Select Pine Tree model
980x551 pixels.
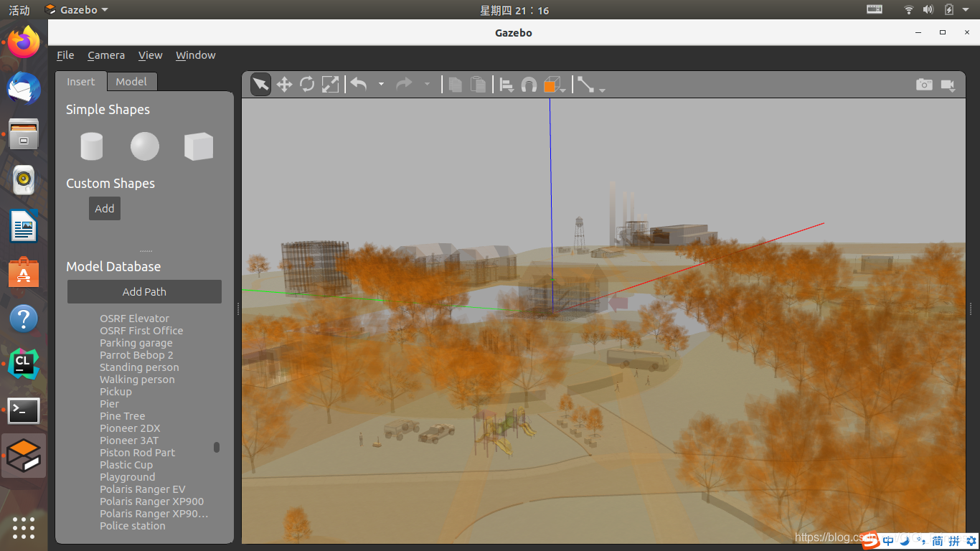tap(122, 416)
